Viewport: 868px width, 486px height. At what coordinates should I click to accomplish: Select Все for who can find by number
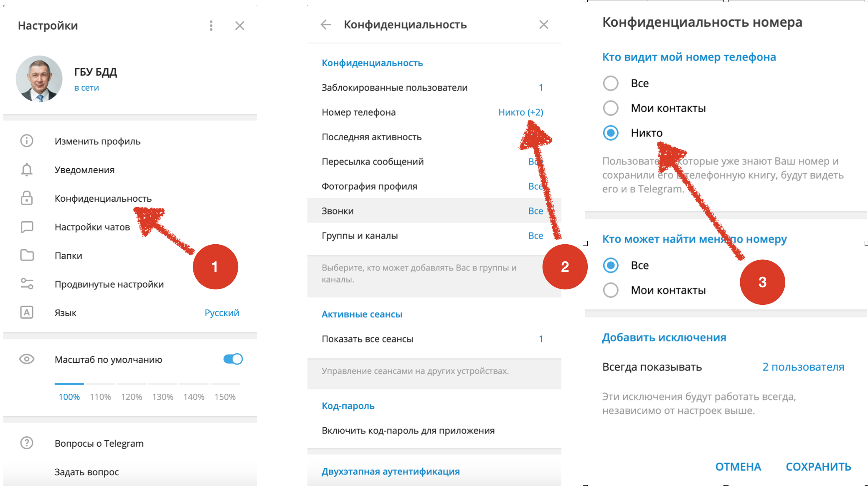click(x=622, y=264)
